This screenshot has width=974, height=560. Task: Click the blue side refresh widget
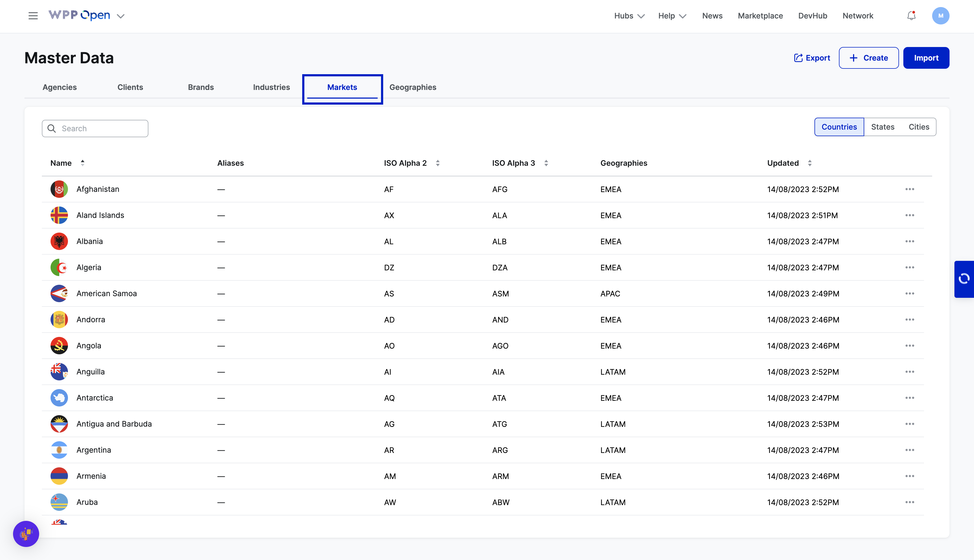click(964, 279)
